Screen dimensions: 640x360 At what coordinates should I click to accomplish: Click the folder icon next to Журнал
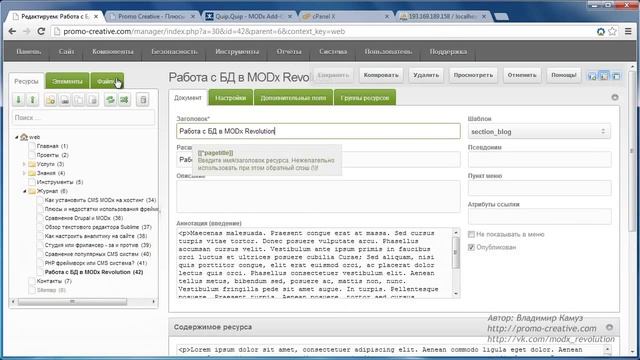(x=32, y=191)
